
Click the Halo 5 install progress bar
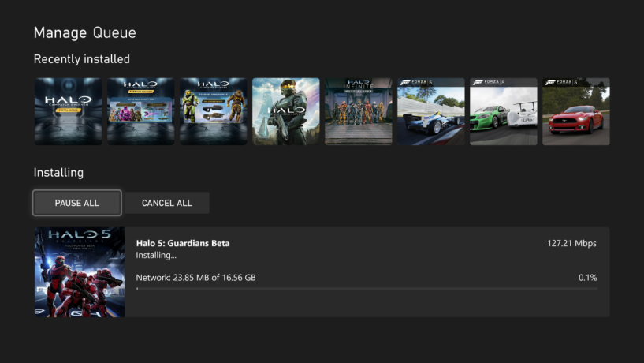pyautogui.click(x=367, y=289)
